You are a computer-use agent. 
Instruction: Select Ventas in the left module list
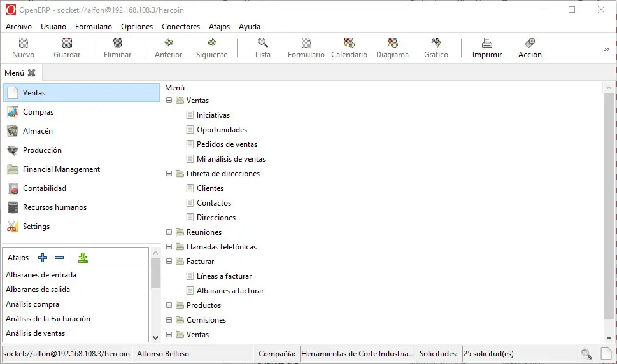(x=82, y=93)
